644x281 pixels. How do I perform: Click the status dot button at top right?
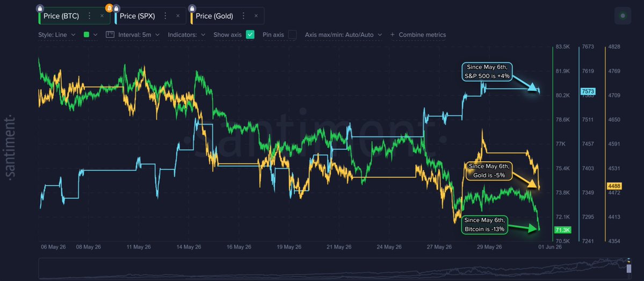pos(623,16)
